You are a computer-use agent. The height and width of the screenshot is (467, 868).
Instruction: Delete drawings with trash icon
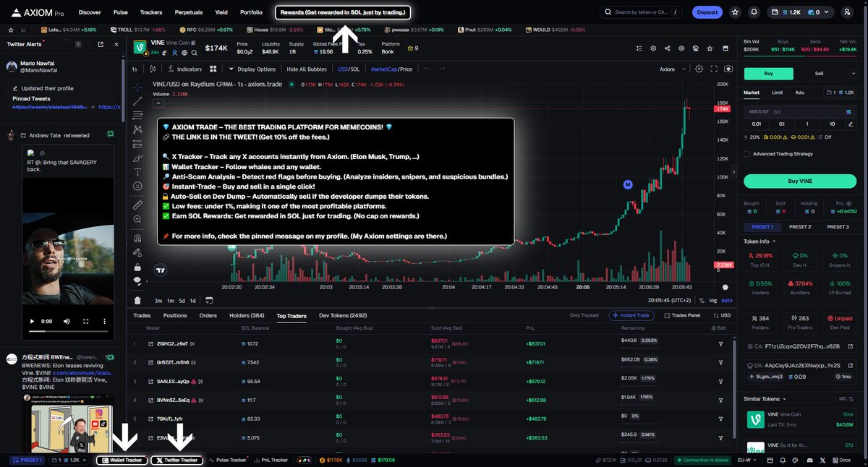tap(137, 300)
